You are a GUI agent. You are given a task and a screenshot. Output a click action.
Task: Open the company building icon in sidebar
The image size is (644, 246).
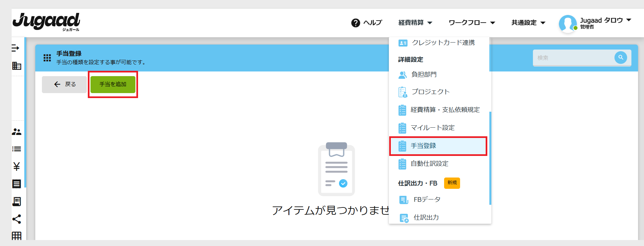click(17, 66)
